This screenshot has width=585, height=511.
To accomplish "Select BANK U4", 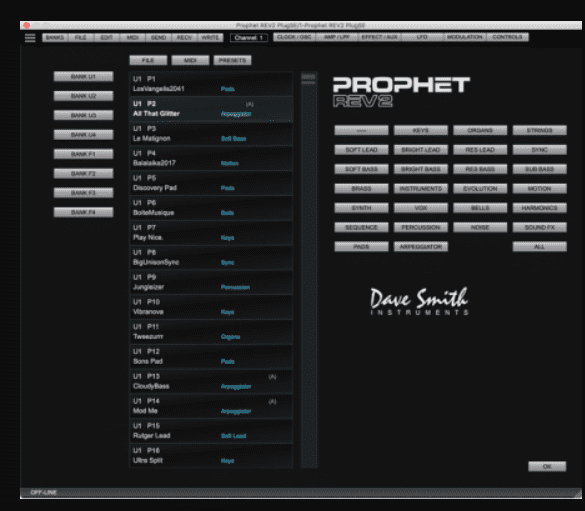I will pyautogui.click(x=84, y=135).
